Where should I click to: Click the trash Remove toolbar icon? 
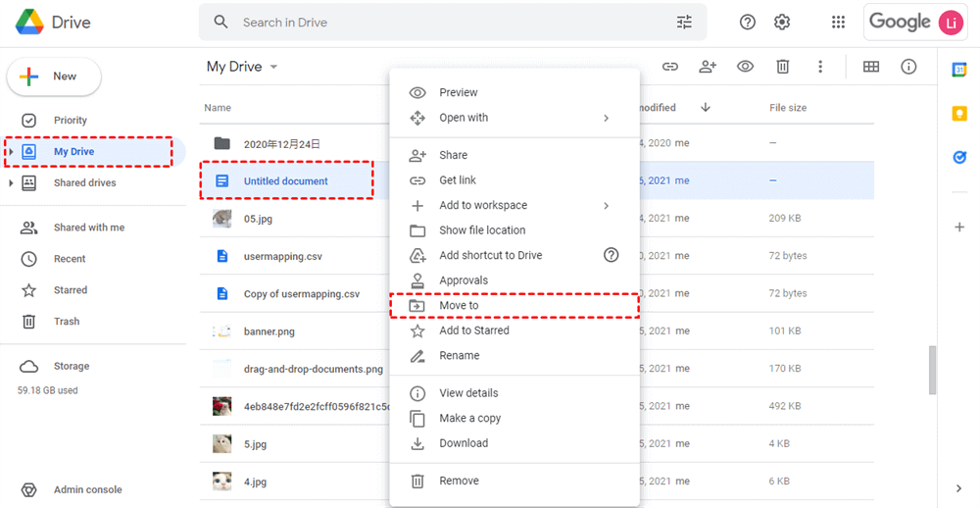click(x=782, y=67)
